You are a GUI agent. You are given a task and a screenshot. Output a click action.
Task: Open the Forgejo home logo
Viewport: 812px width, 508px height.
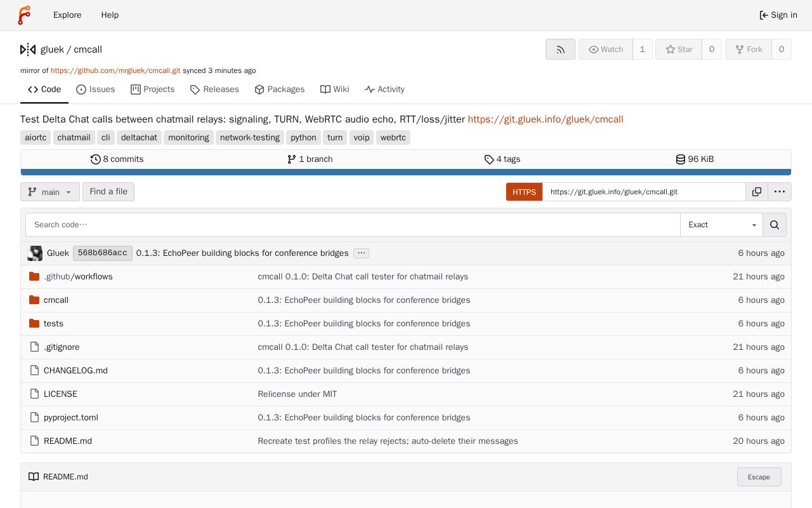(24, 15)
